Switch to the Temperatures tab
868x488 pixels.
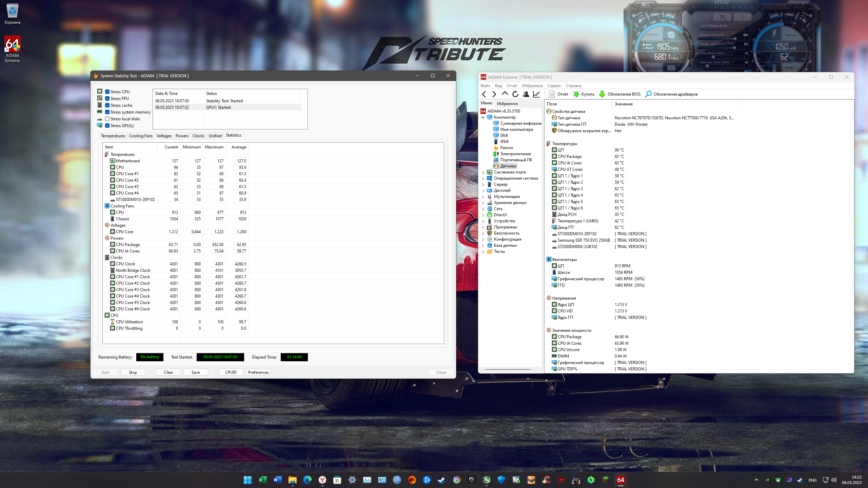point(113,136)
